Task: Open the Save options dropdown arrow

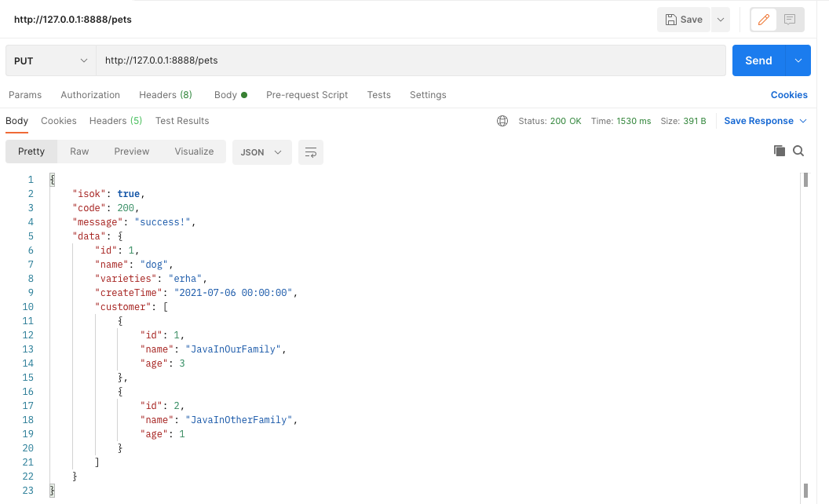Action: (721, 20)
